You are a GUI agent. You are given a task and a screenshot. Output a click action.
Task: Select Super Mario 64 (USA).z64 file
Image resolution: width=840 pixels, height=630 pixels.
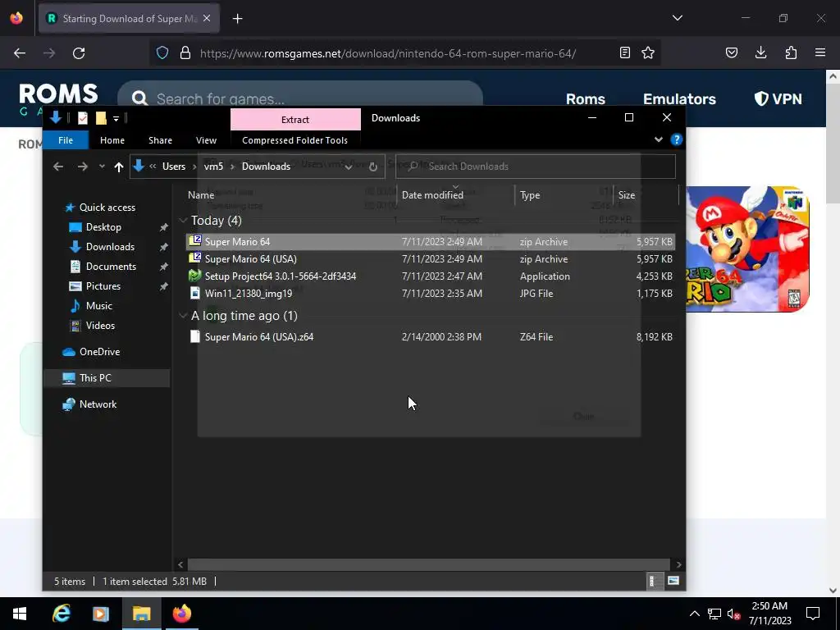click(x=430, y=336)
